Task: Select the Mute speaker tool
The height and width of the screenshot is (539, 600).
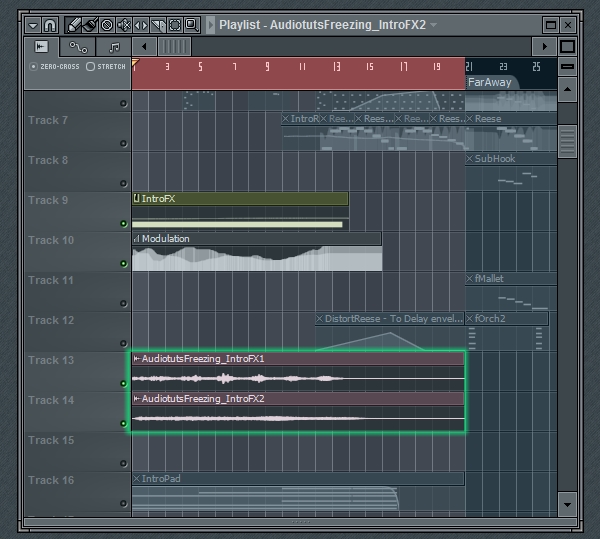Action: click(x=124, y=26)
